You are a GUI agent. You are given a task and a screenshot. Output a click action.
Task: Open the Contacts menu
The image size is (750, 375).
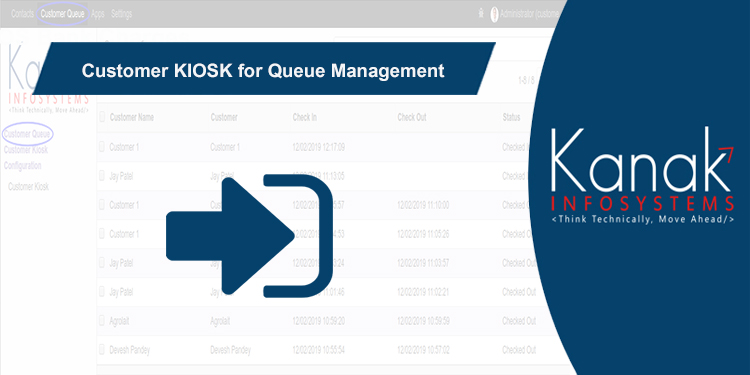click(x=22, y=14)
